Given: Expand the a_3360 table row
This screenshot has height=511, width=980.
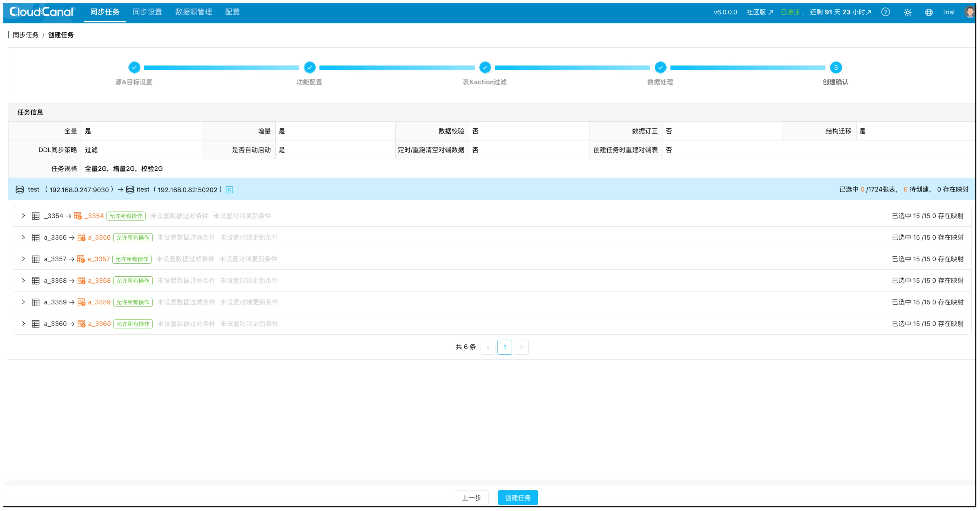Looking at the screenshot, I should 23,323.
